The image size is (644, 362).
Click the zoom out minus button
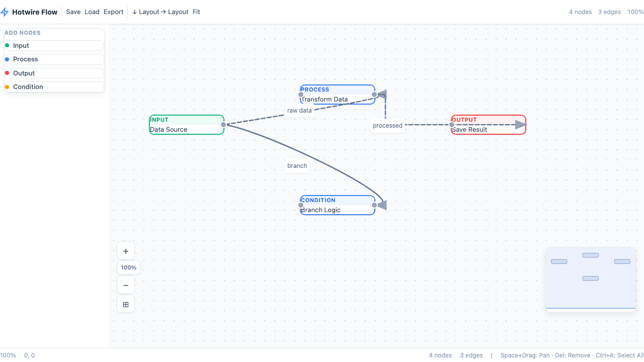pyautogui.click(x=126, y=285)
